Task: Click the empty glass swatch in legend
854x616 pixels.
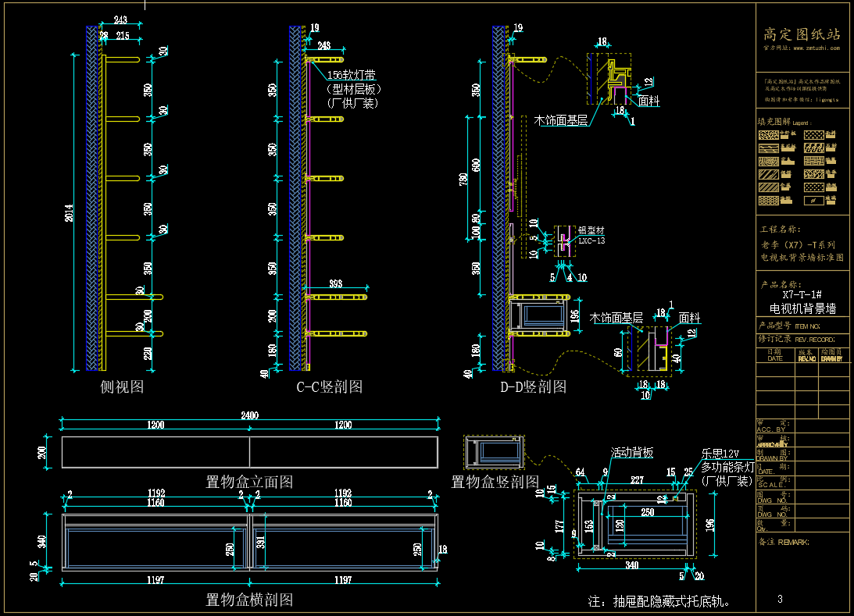Action: [x=813, y=200]
